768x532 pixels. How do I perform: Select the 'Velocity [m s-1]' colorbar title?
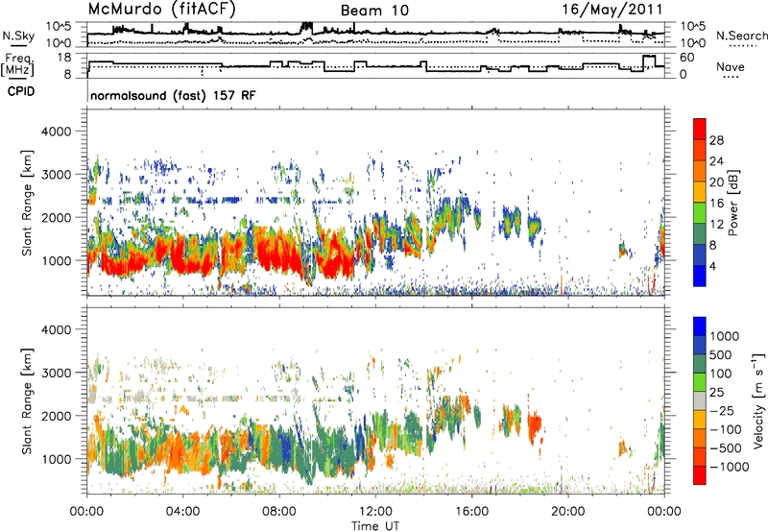(758, 400)
